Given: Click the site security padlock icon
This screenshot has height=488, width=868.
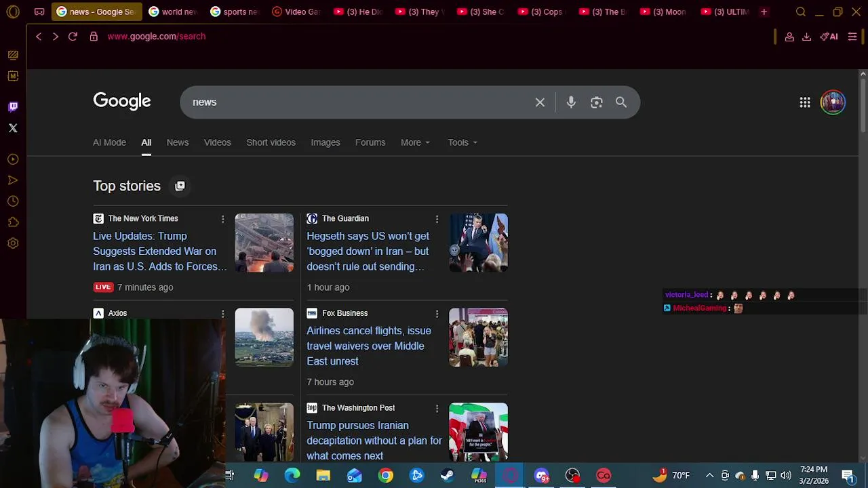Looking at the screenshot, I should click(94, 36).
